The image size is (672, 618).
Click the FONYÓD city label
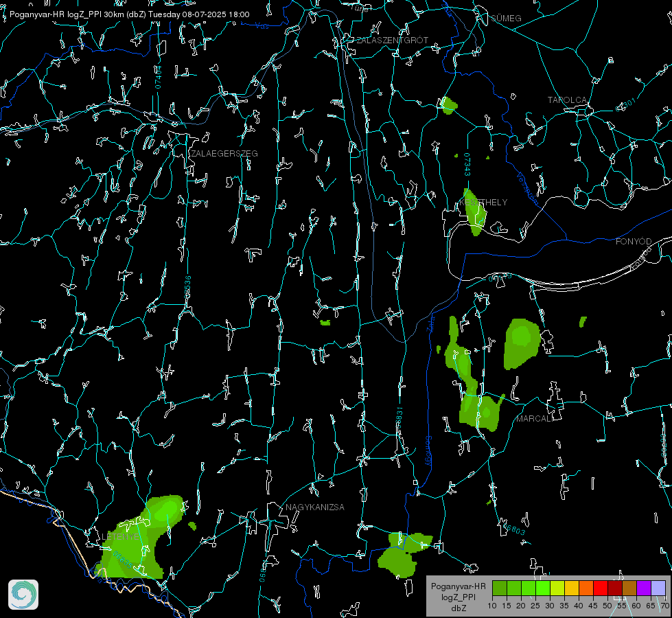[634, 242]
